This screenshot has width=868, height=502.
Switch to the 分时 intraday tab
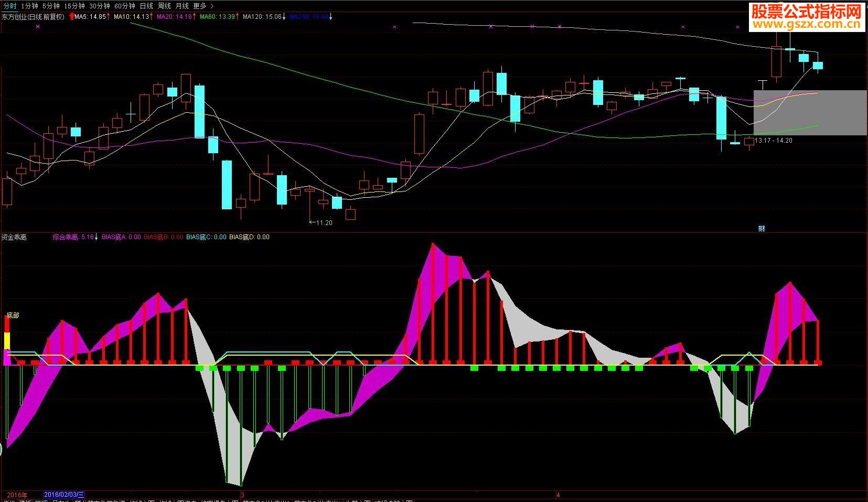tap(9, 6)
